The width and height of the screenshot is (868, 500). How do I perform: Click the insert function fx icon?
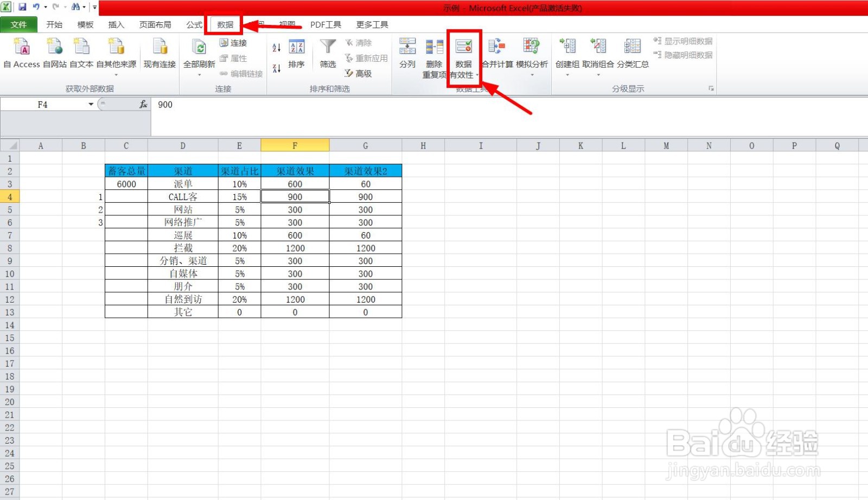pos(143,104)
